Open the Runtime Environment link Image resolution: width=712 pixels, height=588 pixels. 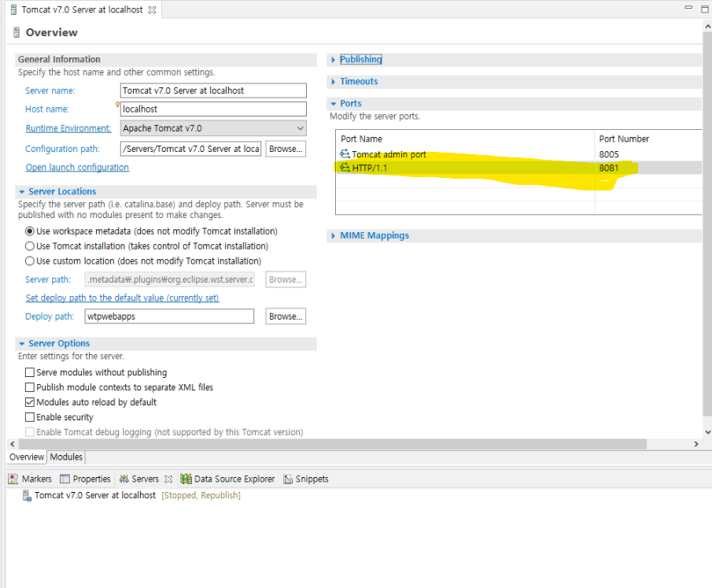(x=68, y=128)
